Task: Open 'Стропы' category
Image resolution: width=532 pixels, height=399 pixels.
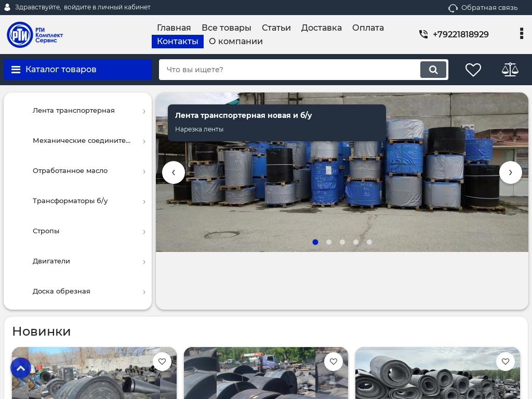Action: 46,231
